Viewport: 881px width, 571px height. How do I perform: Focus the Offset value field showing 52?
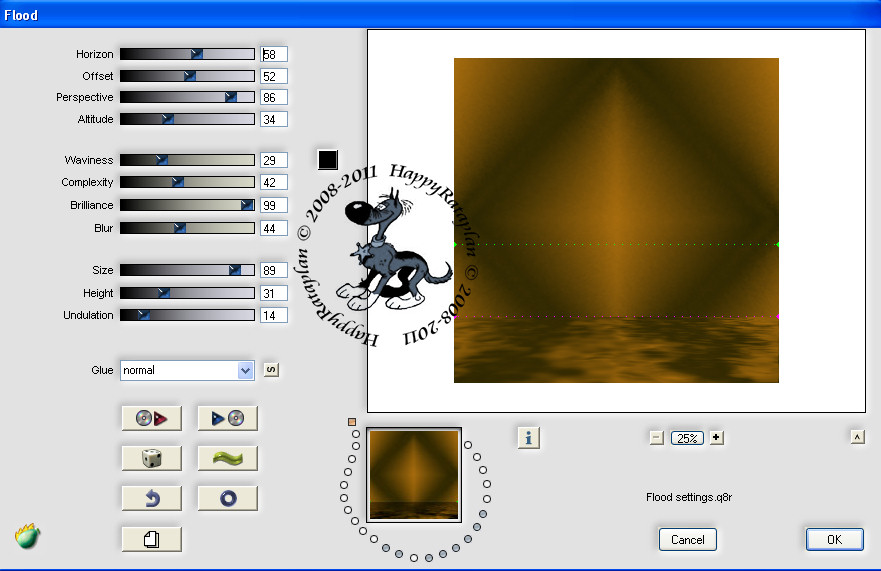[274, 76]
